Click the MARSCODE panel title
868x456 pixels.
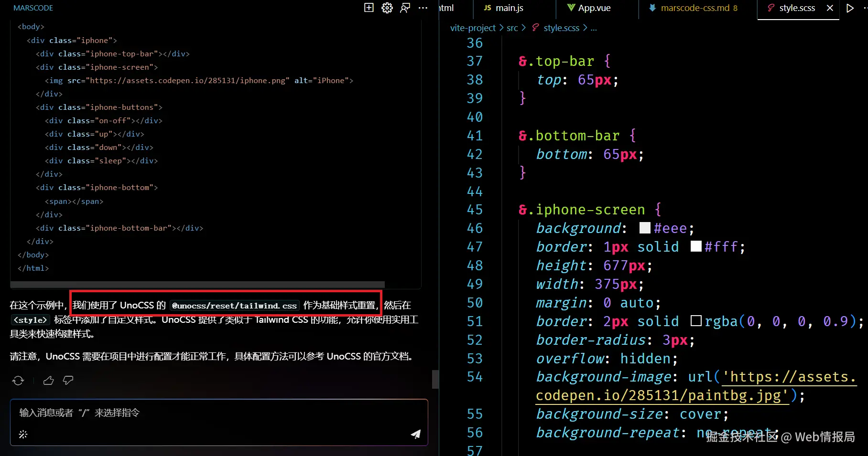(x=33, y=8)
